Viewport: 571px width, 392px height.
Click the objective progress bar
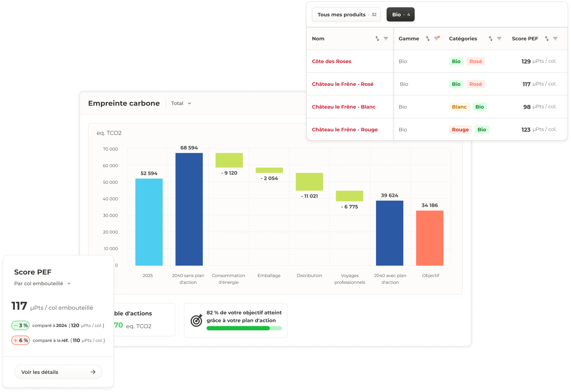click(244, 328)
